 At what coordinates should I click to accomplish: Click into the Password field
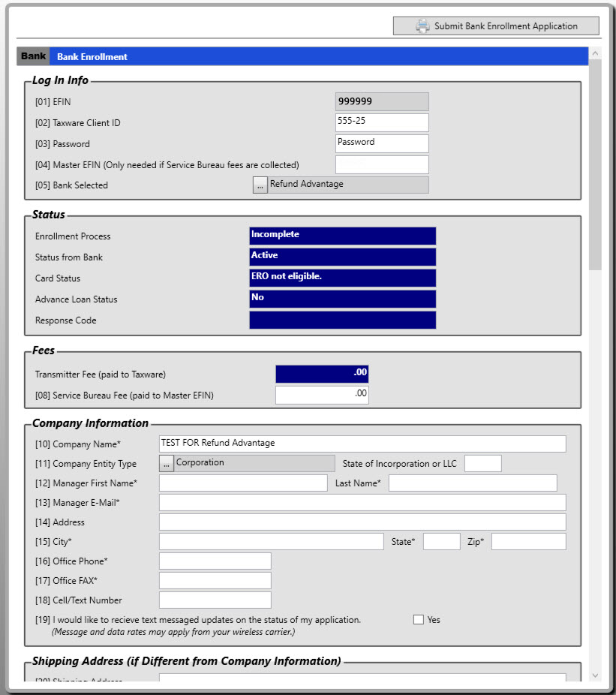click(382, 143)
